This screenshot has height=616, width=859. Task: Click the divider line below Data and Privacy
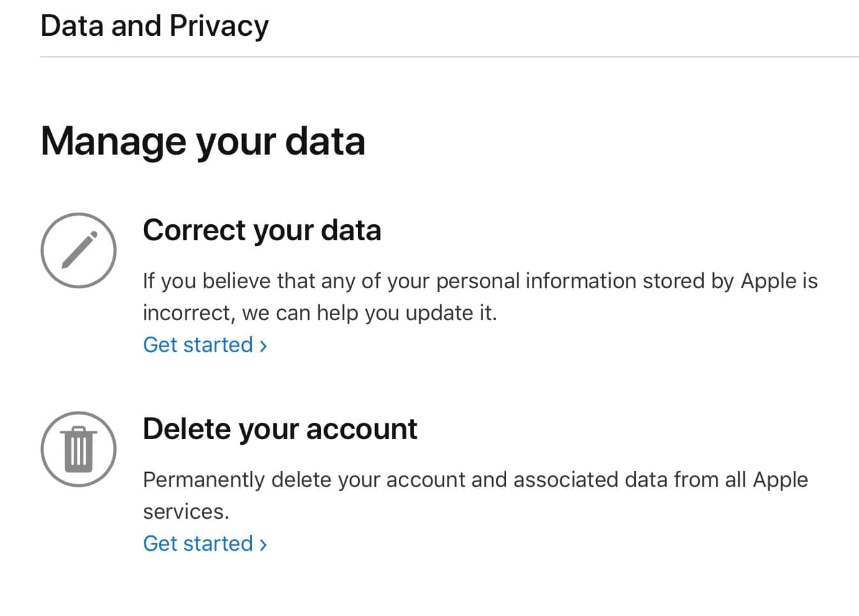pyautogui.click(x=449, y=57)
